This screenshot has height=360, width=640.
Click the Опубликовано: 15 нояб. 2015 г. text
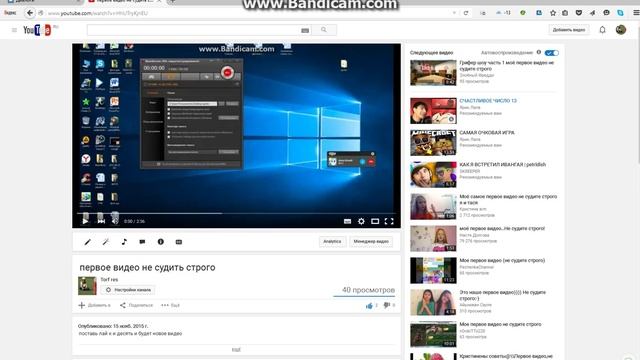[x=113, y=326]
